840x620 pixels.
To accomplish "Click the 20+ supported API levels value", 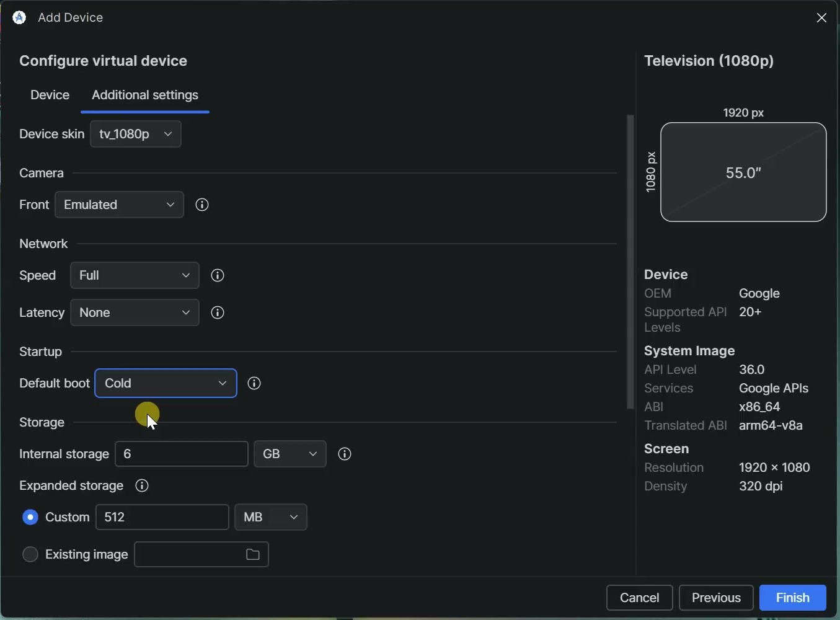I will coord(751,312).
